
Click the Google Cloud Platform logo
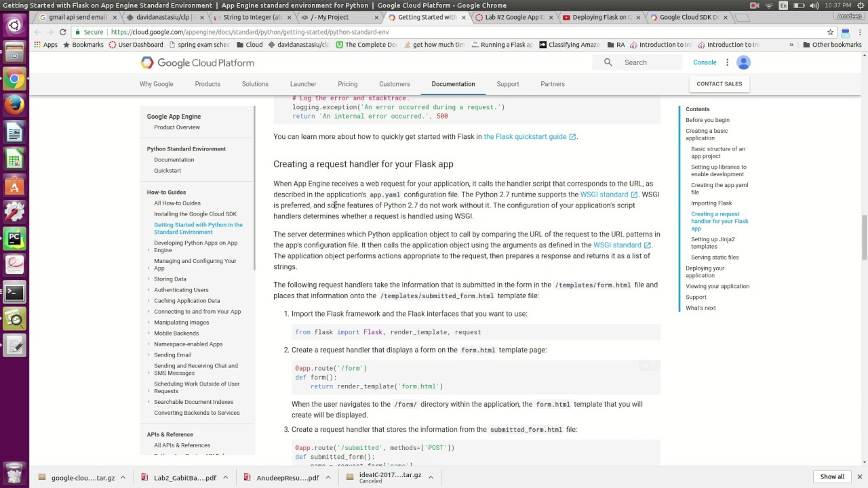pyautogui.click(x=197, y=62)
